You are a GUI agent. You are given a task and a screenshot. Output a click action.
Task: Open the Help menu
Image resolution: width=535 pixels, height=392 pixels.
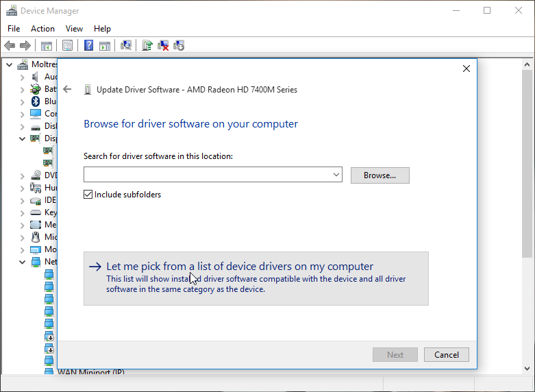[x=102, y=29]
